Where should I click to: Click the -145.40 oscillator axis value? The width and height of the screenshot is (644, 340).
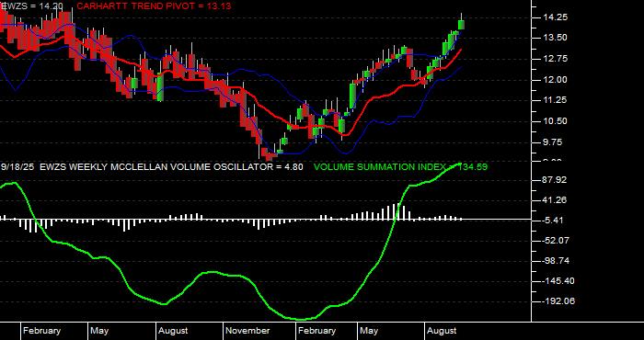[x=558, y=281]
